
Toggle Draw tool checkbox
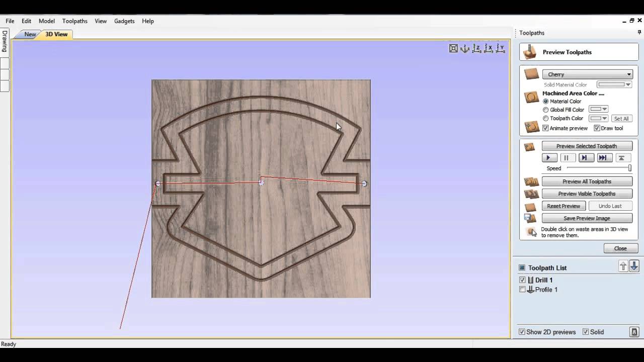coord(597,128)
